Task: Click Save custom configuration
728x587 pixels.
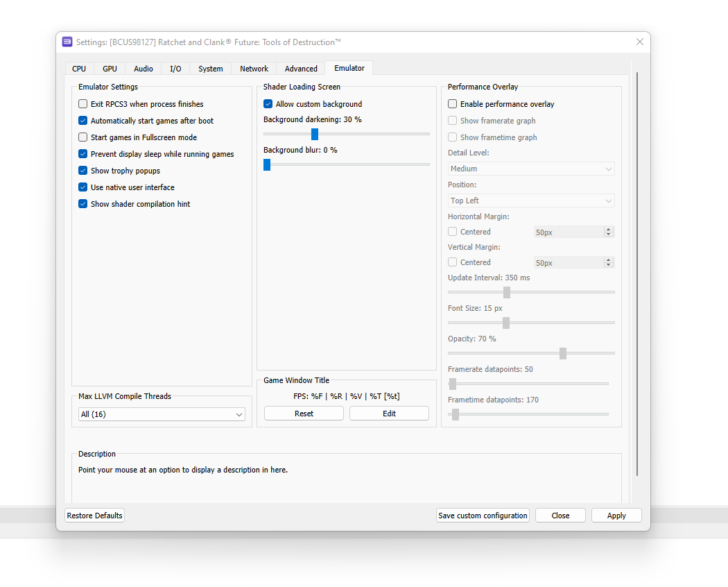Action: click(483, 515)
